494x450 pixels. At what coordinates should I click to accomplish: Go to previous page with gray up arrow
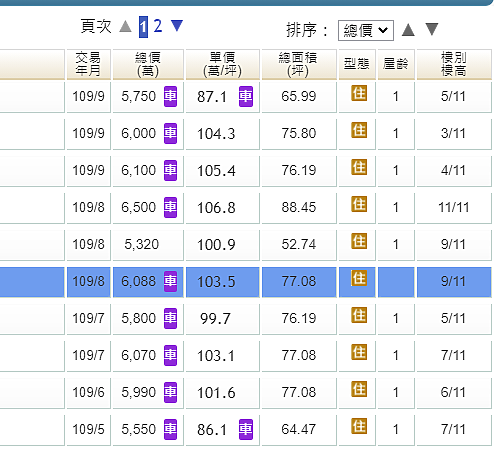125,26
